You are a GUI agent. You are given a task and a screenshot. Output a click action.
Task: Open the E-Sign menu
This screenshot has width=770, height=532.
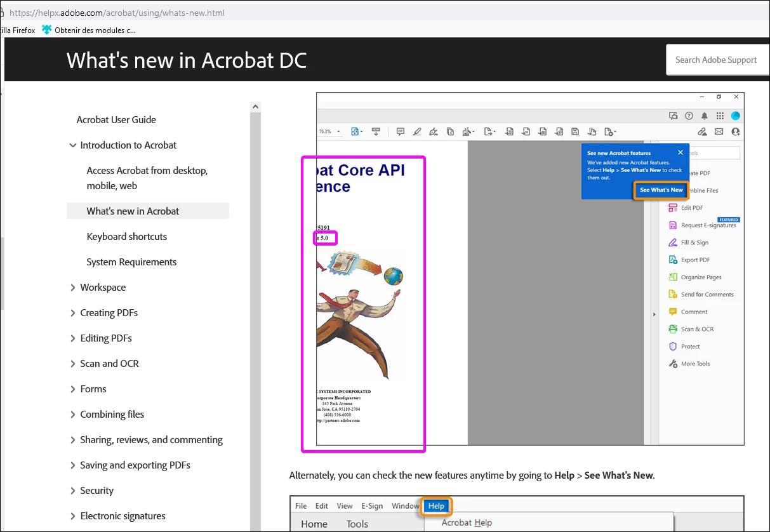(x=372, y=506)
